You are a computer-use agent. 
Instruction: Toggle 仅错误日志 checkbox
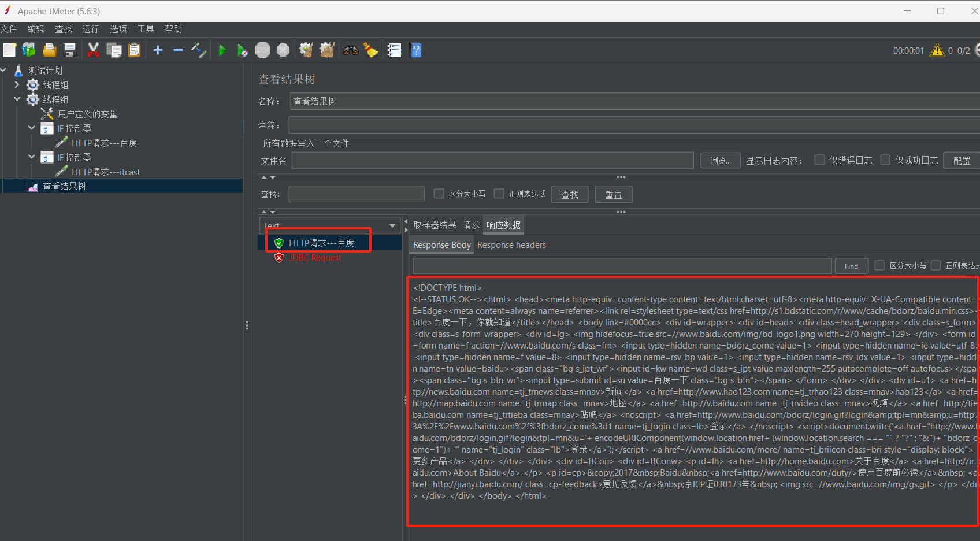tap(819, 160)
